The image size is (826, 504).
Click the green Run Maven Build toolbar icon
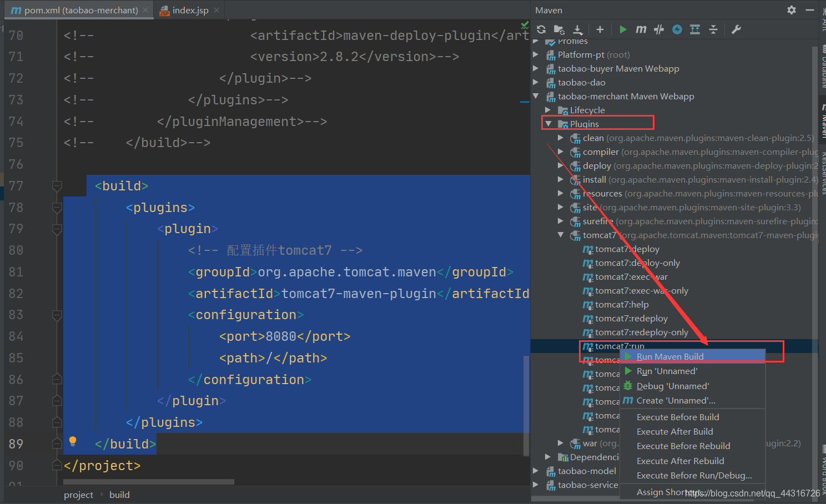pos(623,29)
